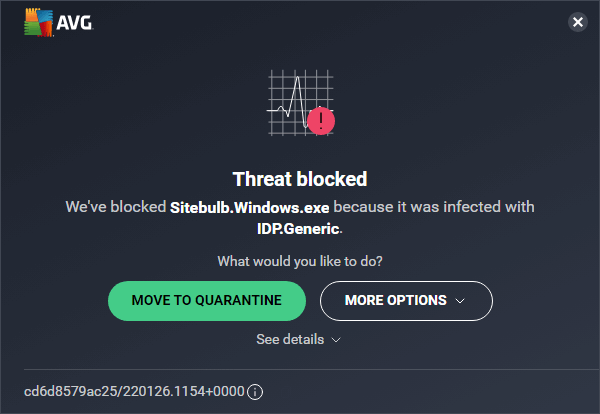Click the because it was infected with text

(434, 207)
